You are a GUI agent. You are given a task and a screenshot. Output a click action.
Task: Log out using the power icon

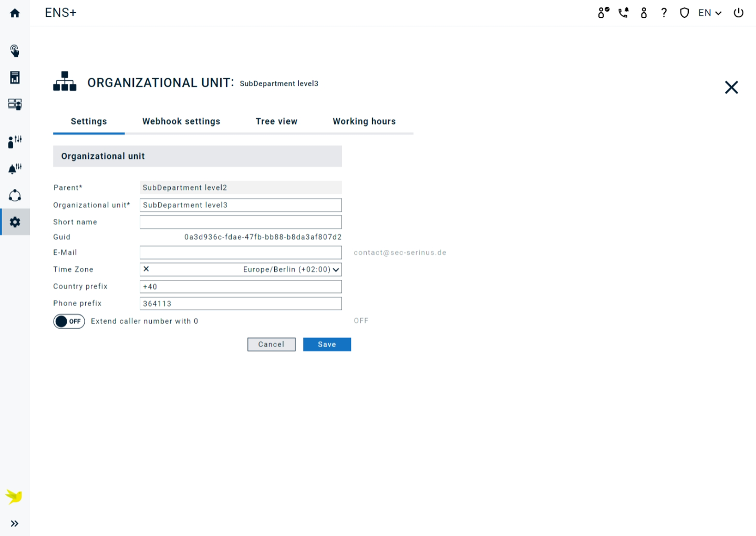(x=739, y=13)
